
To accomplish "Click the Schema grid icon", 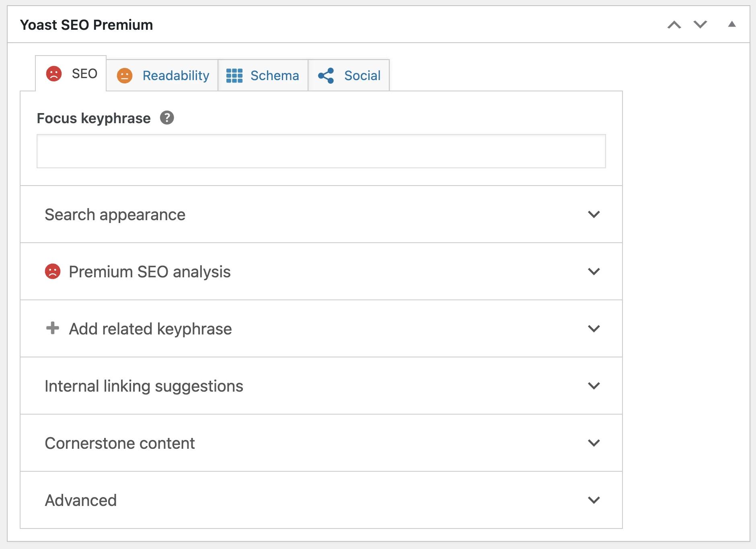I will [x=234, y=76].
